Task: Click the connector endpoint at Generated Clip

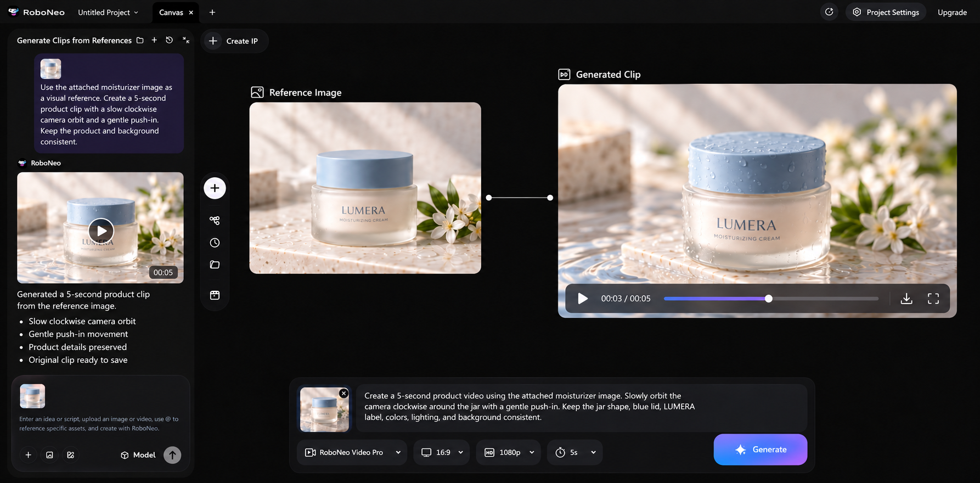Action: 550,198
